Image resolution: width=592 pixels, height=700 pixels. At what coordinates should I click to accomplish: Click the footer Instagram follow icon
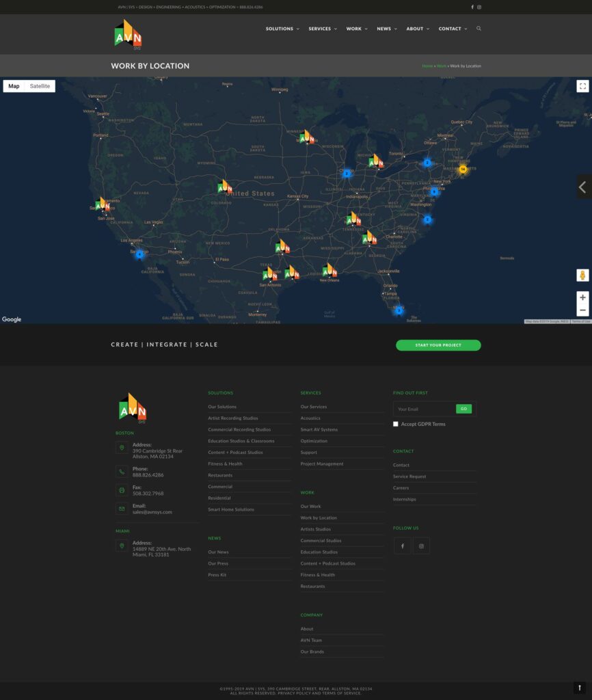tap(421, 546)
